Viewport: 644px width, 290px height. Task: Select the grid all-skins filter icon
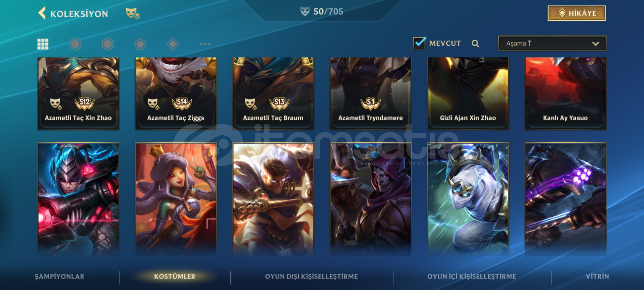43,44
